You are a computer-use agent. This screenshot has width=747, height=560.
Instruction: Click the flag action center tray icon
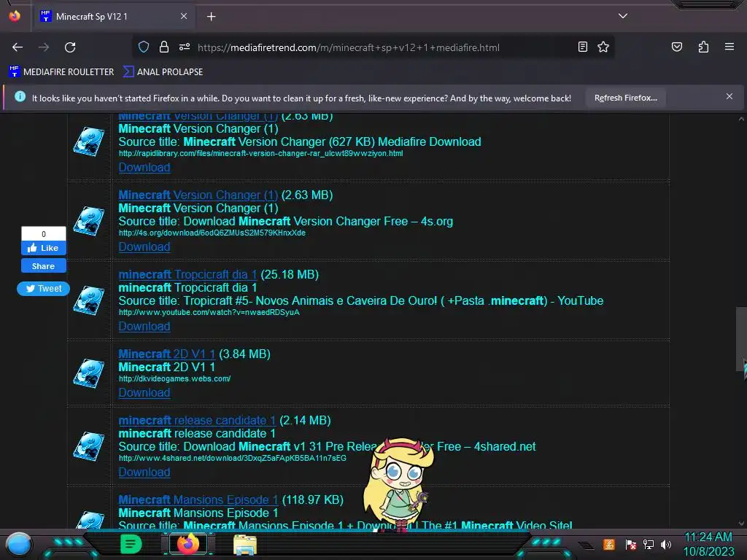[630, 544]
